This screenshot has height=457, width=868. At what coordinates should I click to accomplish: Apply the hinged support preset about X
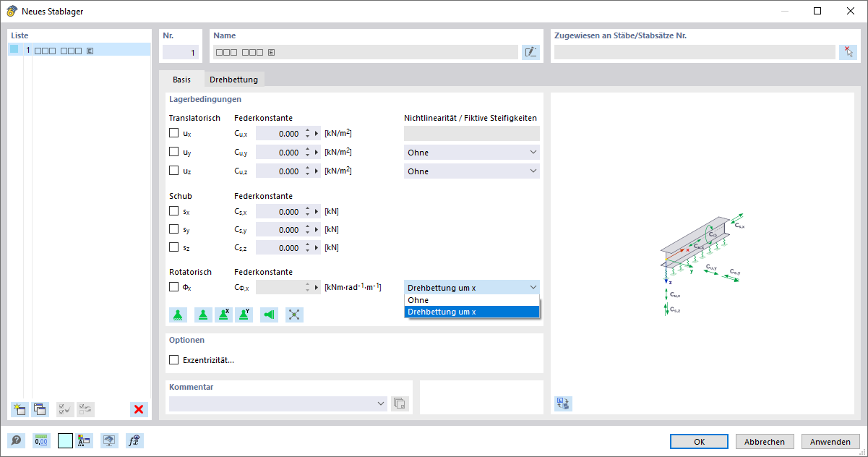[223, 315]
